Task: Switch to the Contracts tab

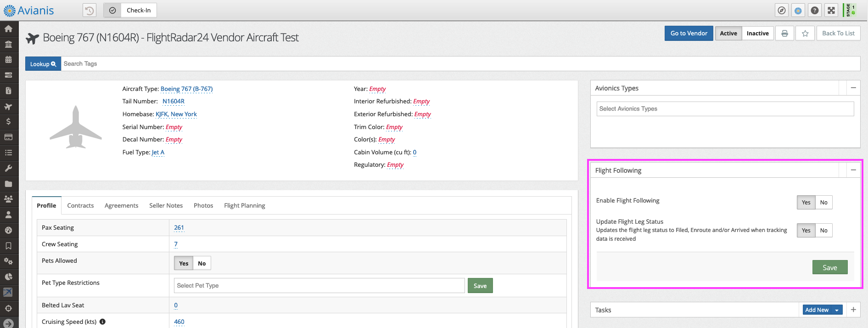Action: click(80, 205)
